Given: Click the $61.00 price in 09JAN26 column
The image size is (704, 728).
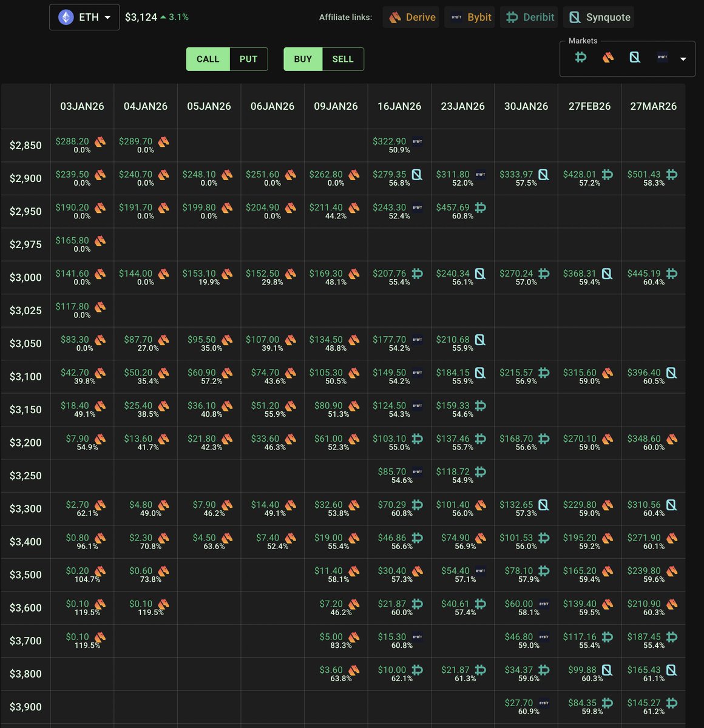Looking at the screenshot, I should [x=328, y=439].
